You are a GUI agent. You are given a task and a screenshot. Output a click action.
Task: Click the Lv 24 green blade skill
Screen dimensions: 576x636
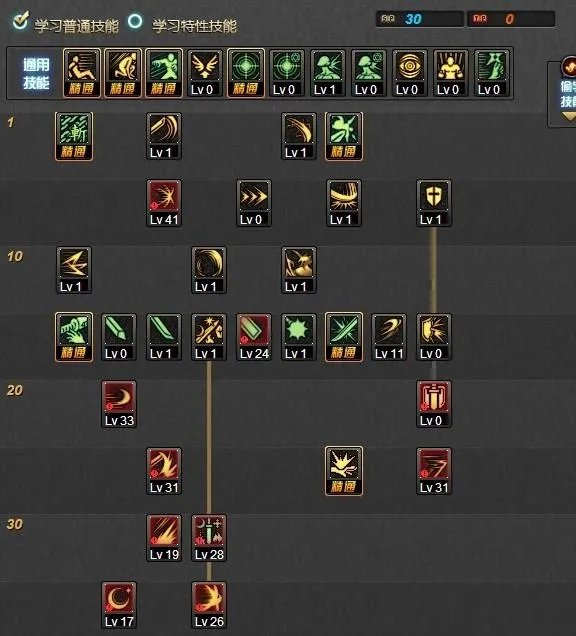click(x=254, y=337)
